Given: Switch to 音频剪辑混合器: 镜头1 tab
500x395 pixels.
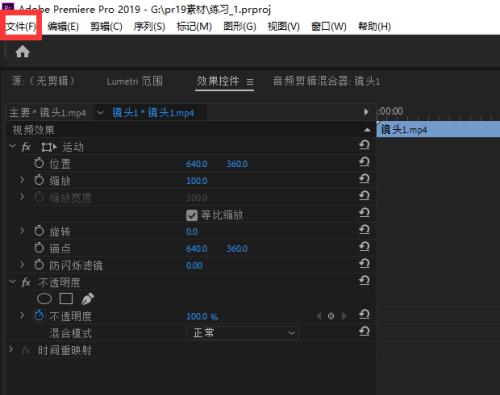Looking at the screenshot, I should pos(326,81).
